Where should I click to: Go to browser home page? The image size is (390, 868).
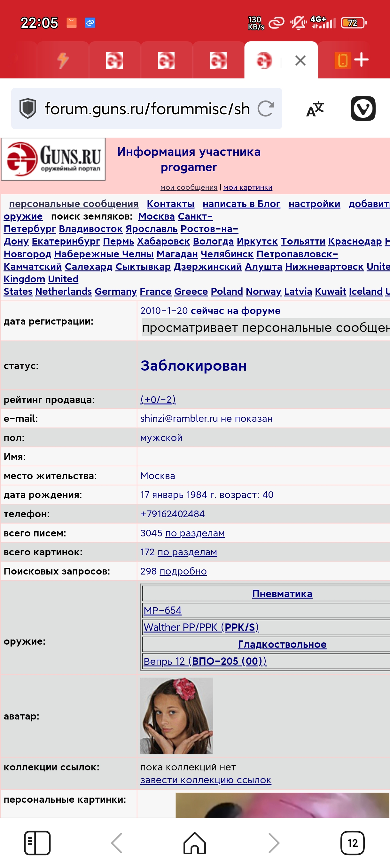194,843
